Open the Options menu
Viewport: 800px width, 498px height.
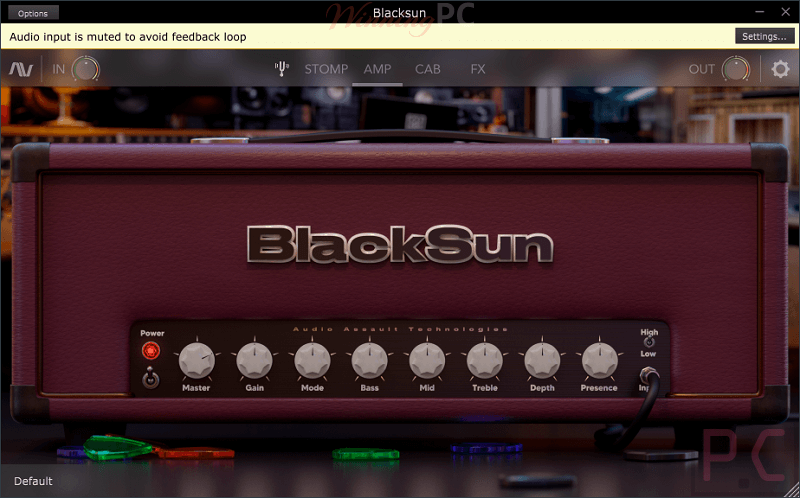[33, 13]
